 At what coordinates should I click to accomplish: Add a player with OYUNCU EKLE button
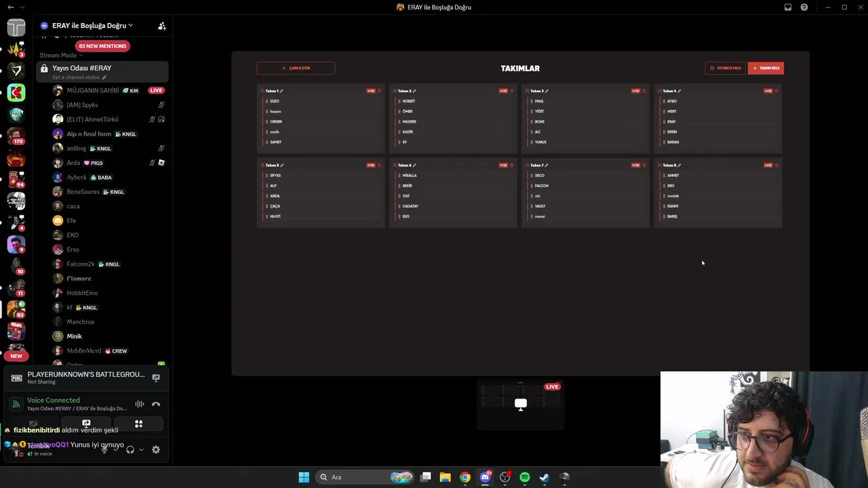725,68
